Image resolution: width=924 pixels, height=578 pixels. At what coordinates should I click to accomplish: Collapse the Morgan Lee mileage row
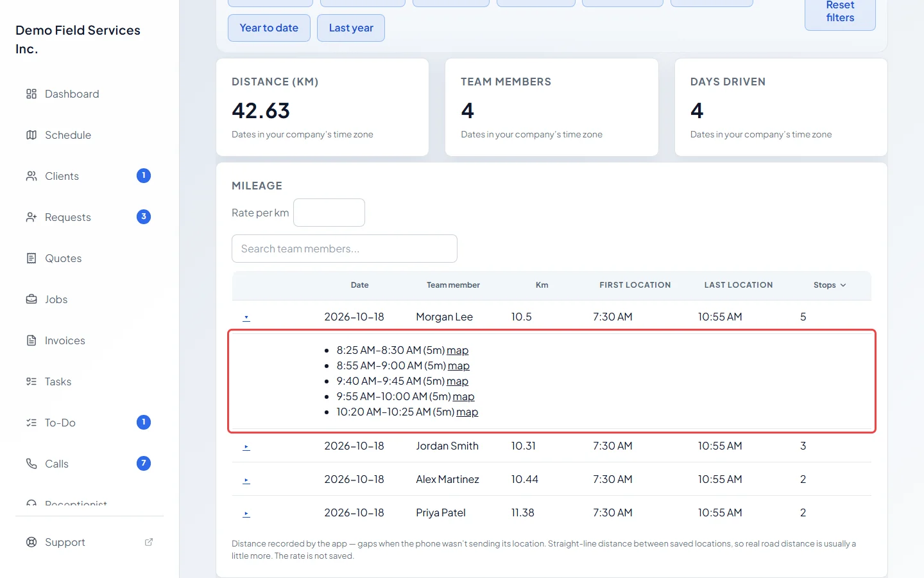246,317
